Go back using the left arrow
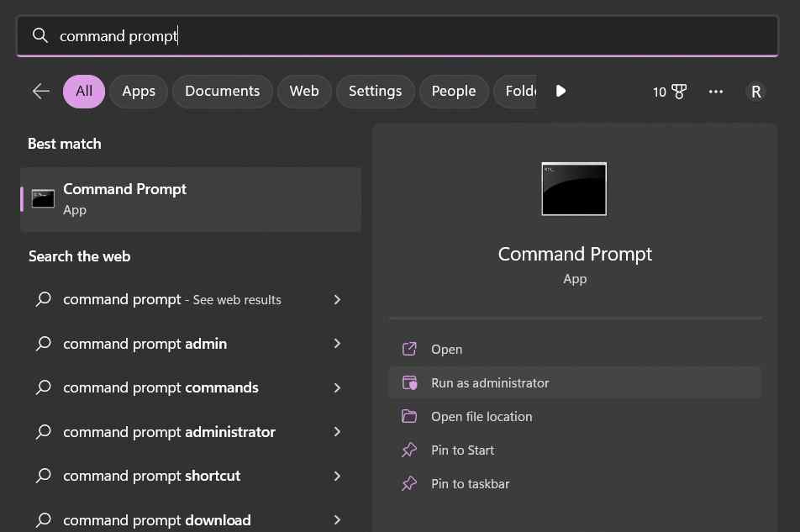 click(41, 92)
